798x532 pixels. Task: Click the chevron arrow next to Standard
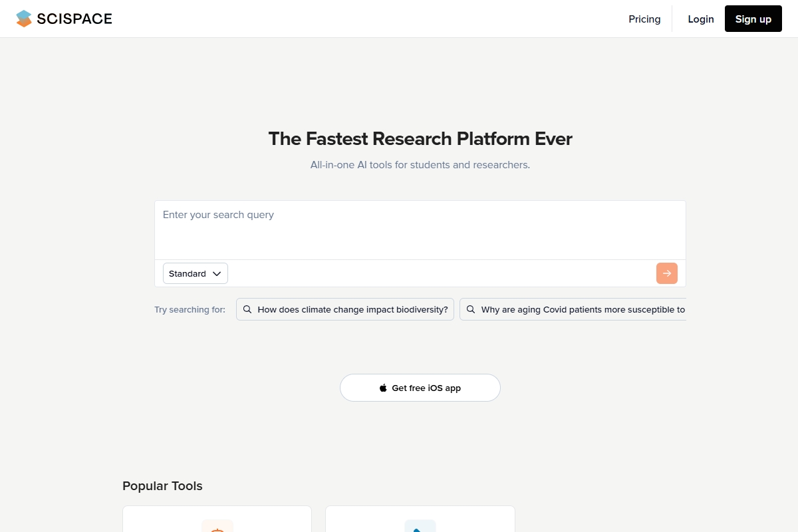pyautogui.click(x=217, y=273)
